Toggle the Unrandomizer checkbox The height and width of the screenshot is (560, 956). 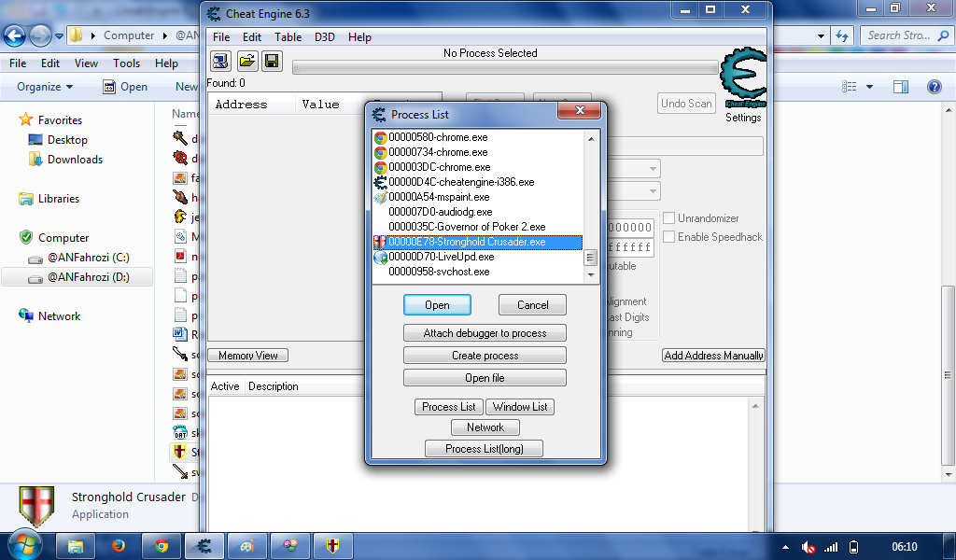pyautogui.click(x=668, y=218)
